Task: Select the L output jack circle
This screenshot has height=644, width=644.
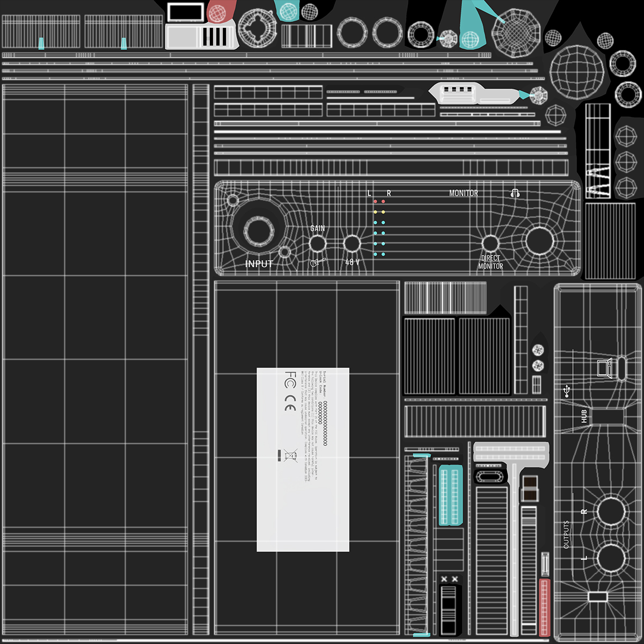Action: click(611, 558)
